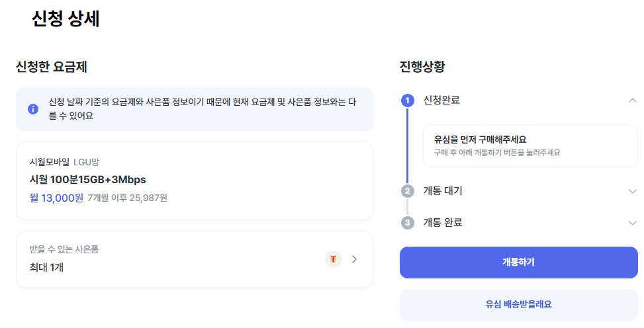The width and height of the screenshot is (644, 328).
Task: Expand the 개통 완료 section chevron
Action: (x=633, y=223)
